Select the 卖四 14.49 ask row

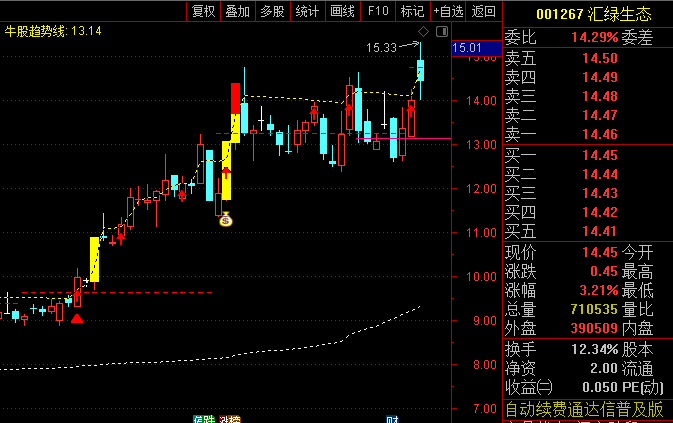(x=588, y=77)
